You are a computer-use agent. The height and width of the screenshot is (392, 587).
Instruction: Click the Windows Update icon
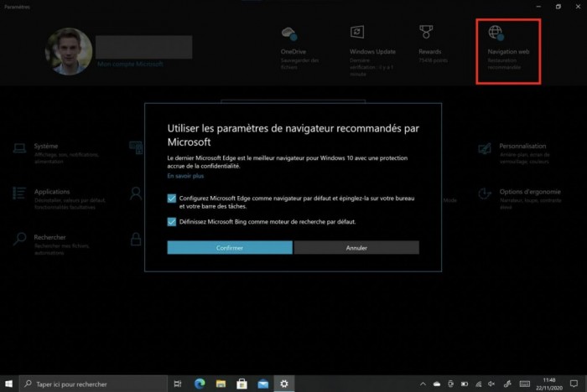click(356, 32)
